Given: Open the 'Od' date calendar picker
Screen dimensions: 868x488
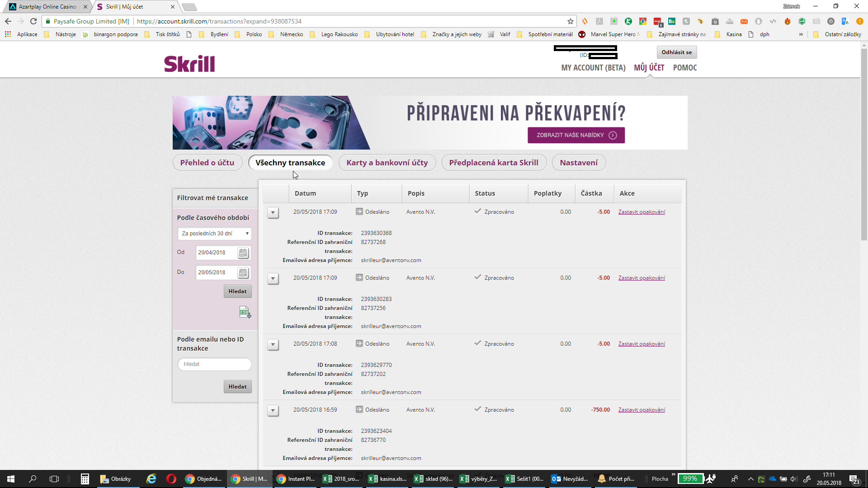Looking at the screenshot, I should coord(243,253).
